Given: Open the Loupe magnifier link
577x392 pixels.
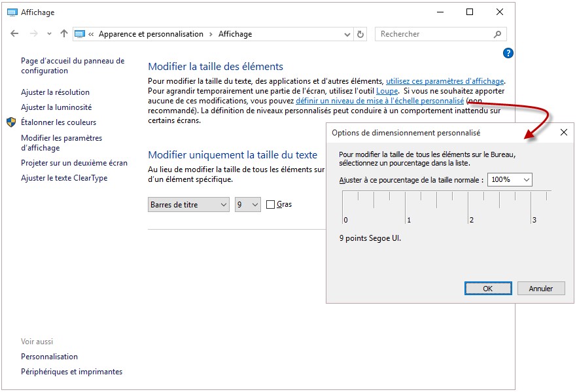Looking at the screenshot, I should click(387, 91).
